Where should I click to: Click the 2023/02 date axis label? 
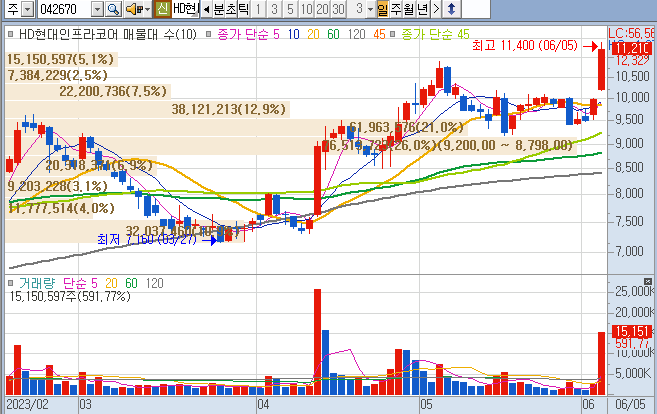click(27, 405)
